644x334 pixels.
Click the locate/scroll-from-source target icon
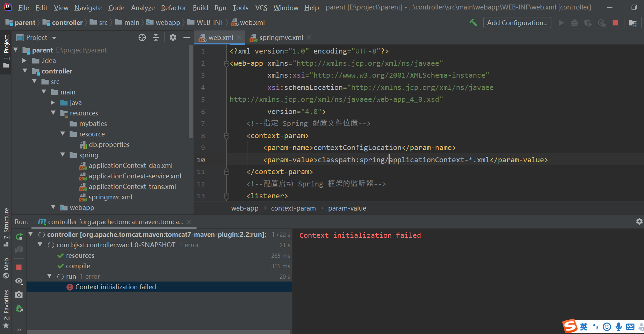point(142,37)
